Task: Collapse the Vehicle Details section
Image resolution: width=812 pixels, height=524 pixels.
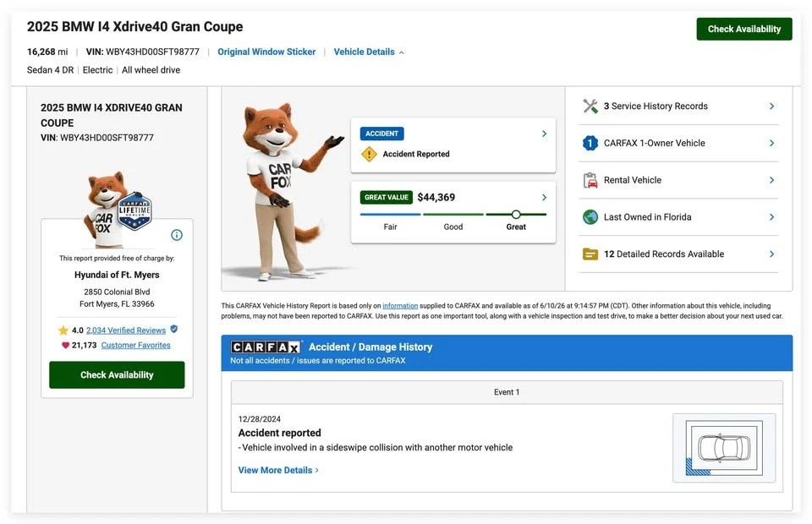Action: pyautogui.click(x=369, y=52)
